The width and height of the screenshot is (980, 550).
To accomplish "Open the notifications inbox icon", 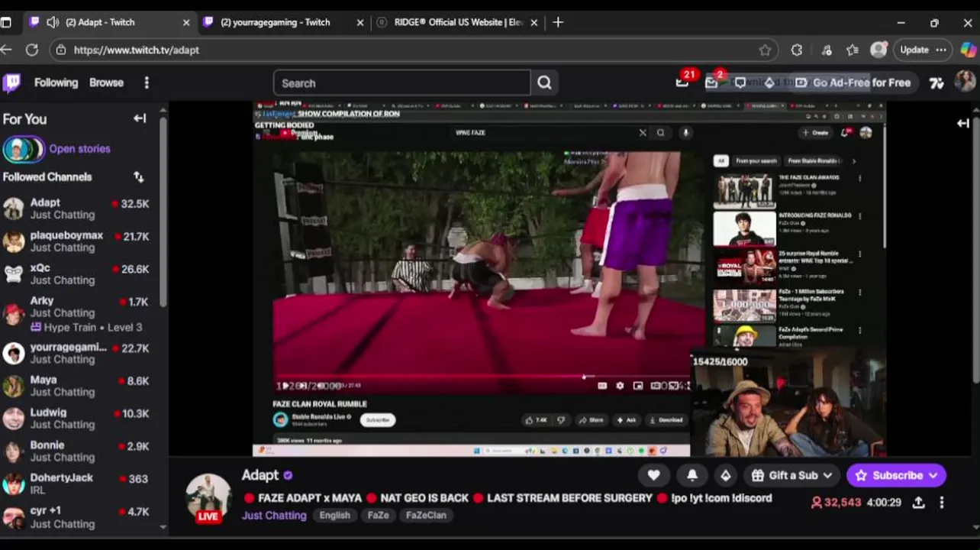I will coord(711,82).
